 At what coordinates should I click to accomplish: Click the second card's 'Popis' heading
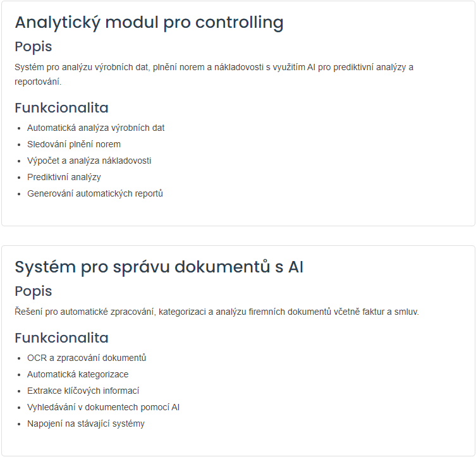34,291
